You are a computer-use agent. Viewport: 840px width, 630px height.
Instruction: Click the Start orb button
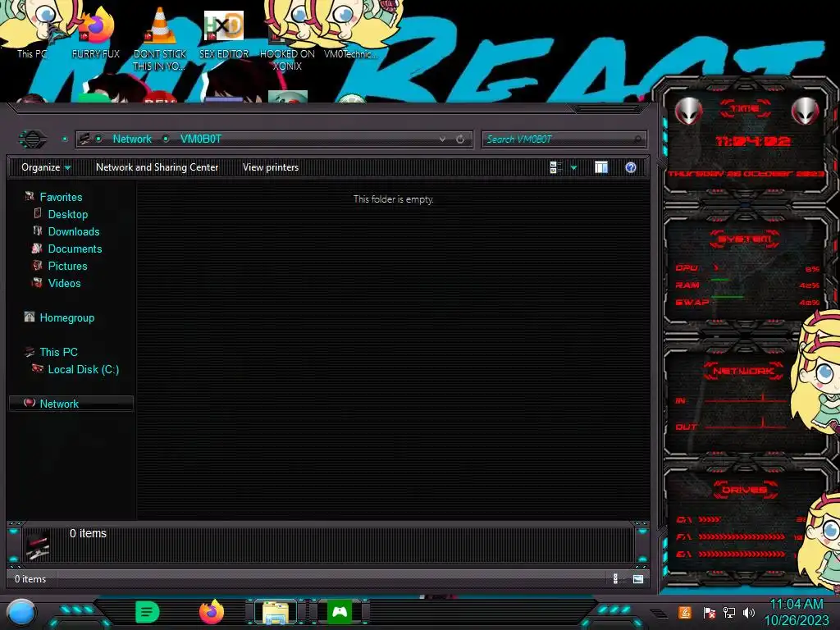pyautogui.click(x=21, y=613)
